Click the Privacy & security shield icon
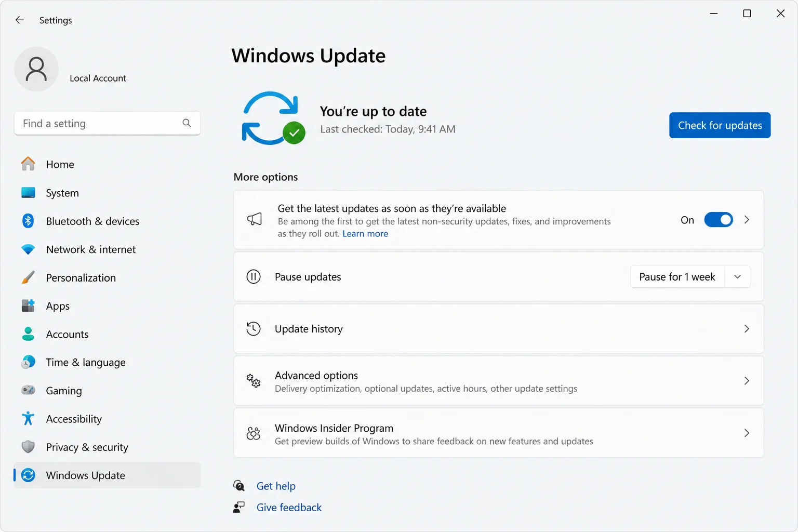This screenshot has height=532, width=798. pyautogui.click(x=28, y=447)
